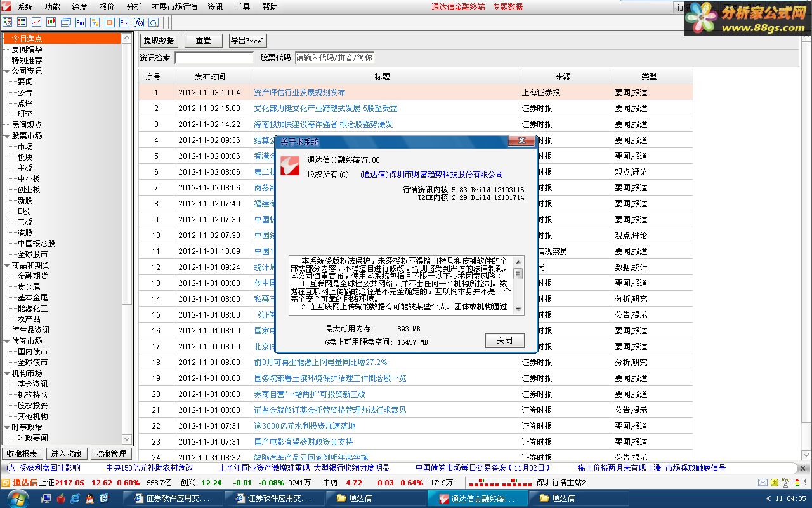Collapse the 商品和期货 tree node
The image size is (812, 508).
[7, 265]
